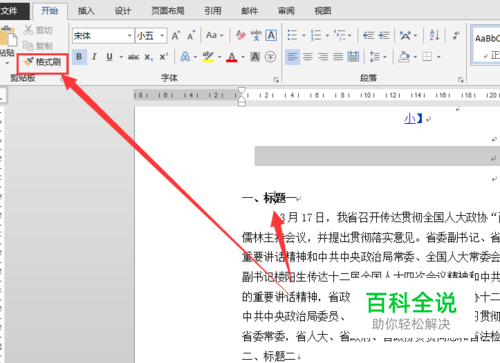Toggle Superscript formatting

[x=164, y=57]
